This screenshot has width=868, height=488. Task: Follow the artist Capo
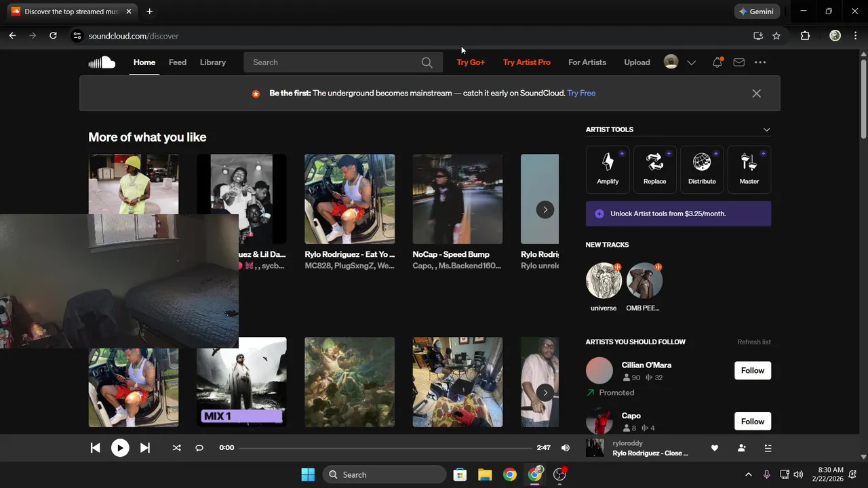click(x=753, y=422)
